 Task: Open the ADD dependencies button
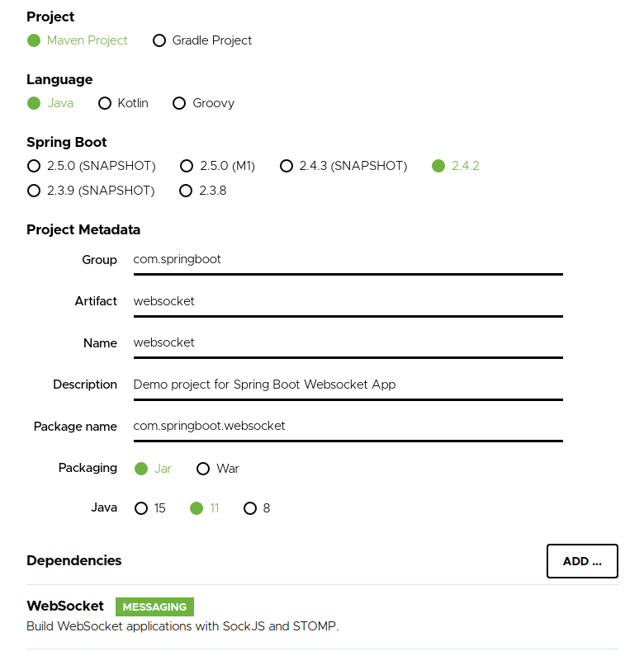tap(582, 561)
